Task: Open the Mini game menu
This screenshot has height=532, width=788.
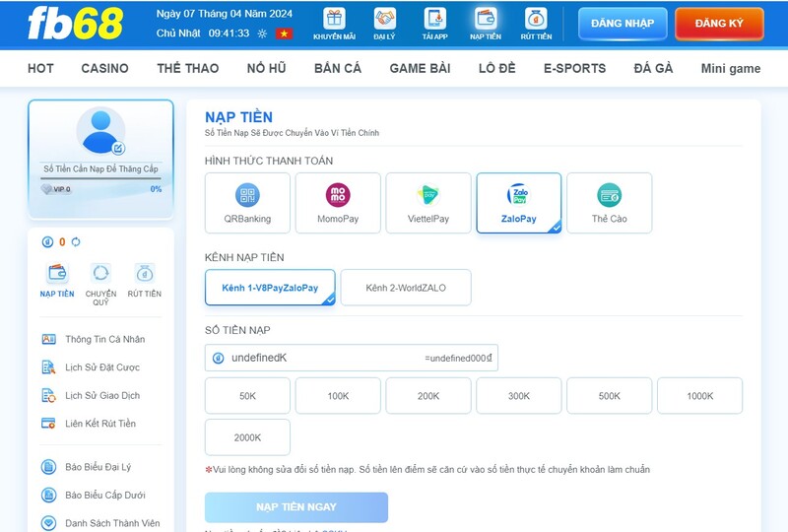Action: tap(731, 69)
